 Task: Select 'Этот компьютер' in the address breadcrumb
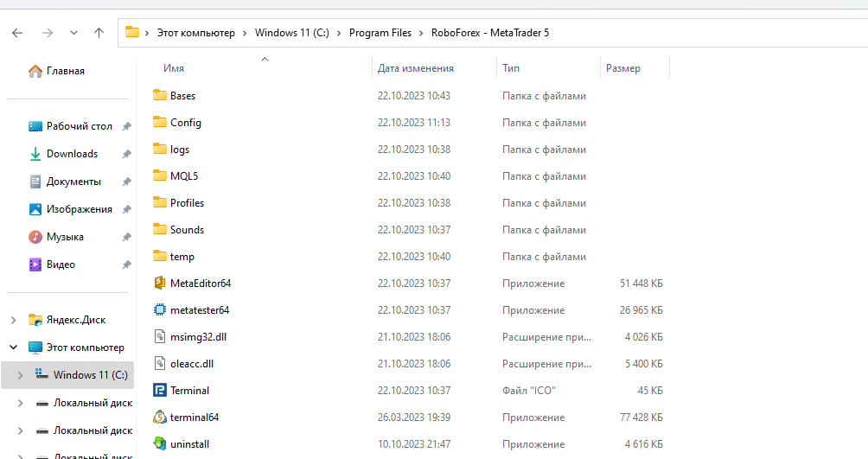196,33
